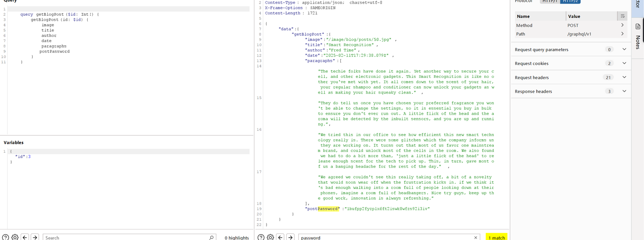Image resolution: width=644 pixels, height=240 pixels.
Task: Click the "data" key in response JSON
Action: coord(286,29)
